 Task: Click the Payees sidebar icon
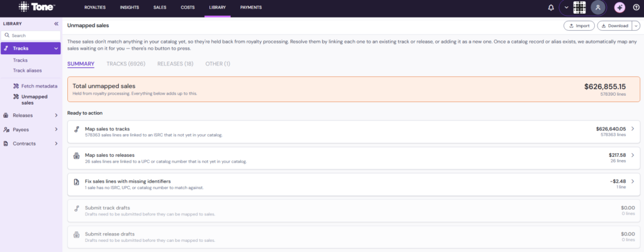coord(6,129)
